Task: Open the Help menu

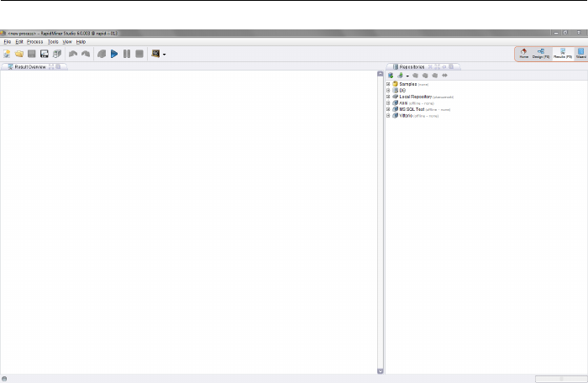Action: [81, 42]
